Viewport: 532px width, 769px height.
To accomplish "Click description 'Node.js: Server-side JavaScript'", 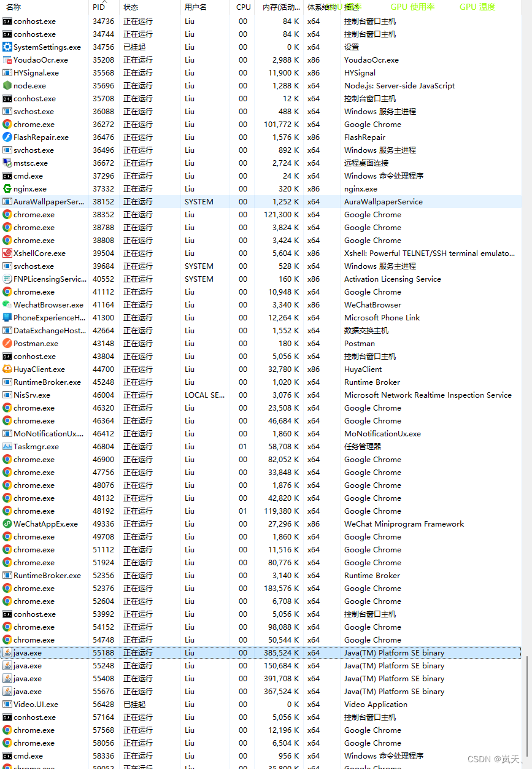I will [399, 86].
